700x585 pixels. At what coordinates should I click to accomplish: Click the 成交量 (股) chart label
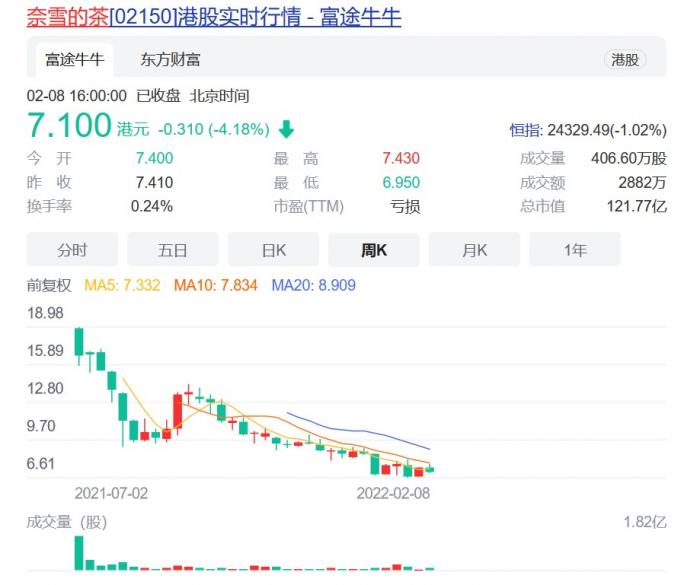pos(67,522)
